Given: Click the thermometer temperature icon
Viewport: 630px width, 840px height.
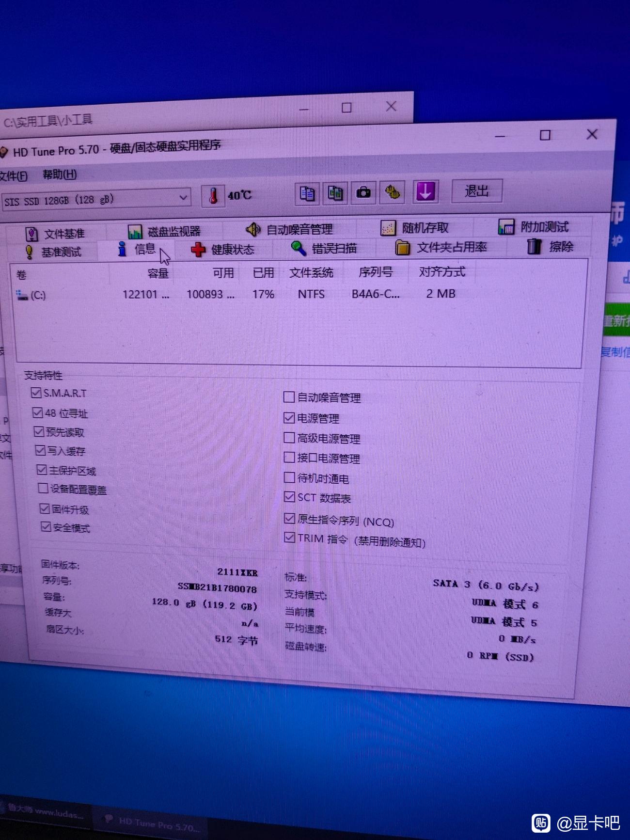Looking at the screenshot, I should click(x=213, y=196).
